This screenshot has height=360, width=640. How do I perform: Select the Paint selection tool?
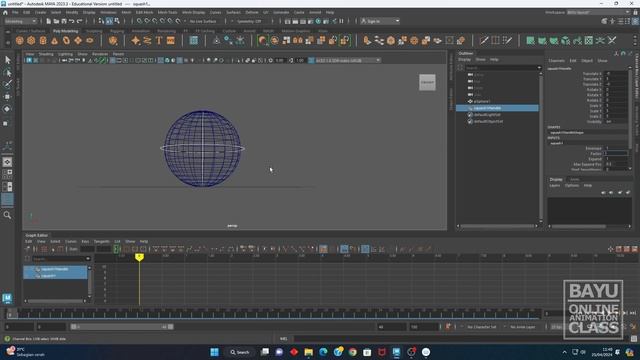click(x=7, y=84)
